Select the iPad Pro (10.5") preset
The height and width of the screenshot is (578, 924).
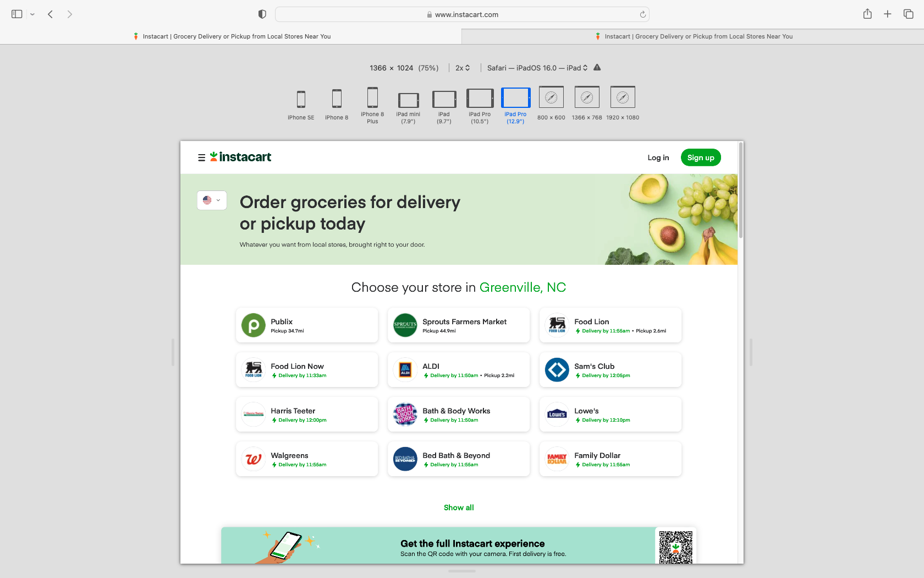480,106
